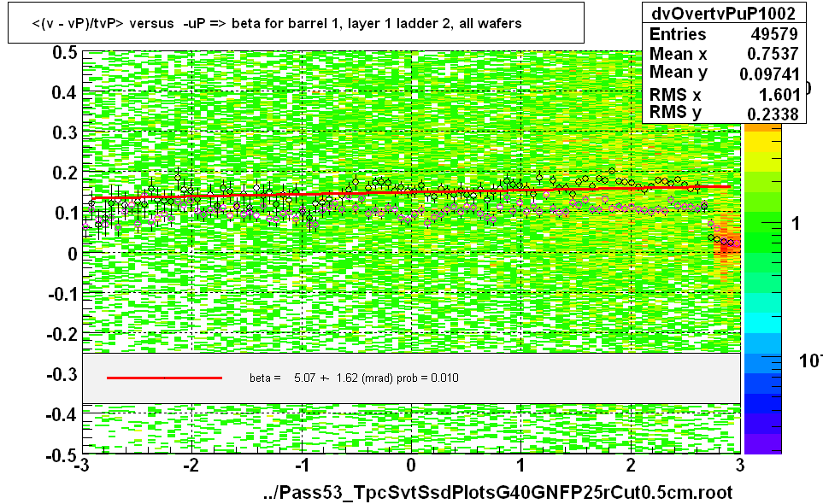Click the yellow band of the color palette
This screenshot has height=504, width=823.
pos(762,142)
